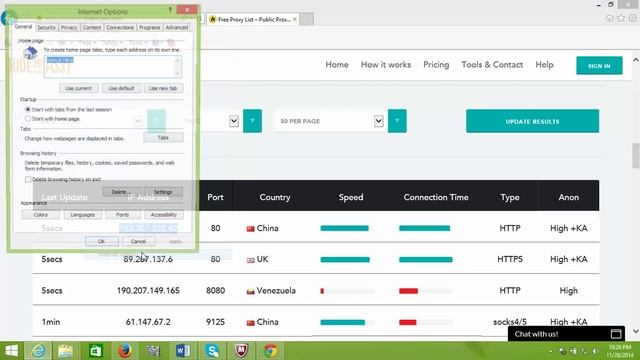
Task: Click teal arrow button beside 50 PER PAGE
Action: click(x=397, y=121)
